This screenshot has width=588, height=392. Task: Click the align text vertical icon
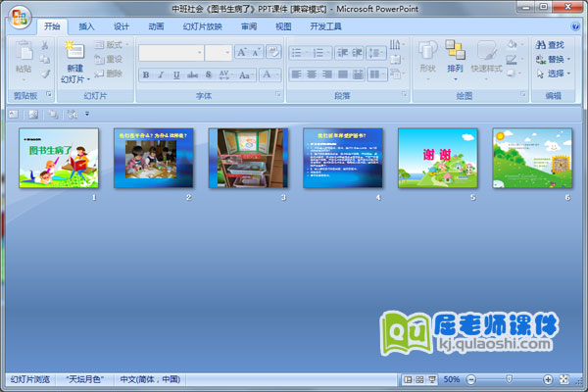click(396, 59)
